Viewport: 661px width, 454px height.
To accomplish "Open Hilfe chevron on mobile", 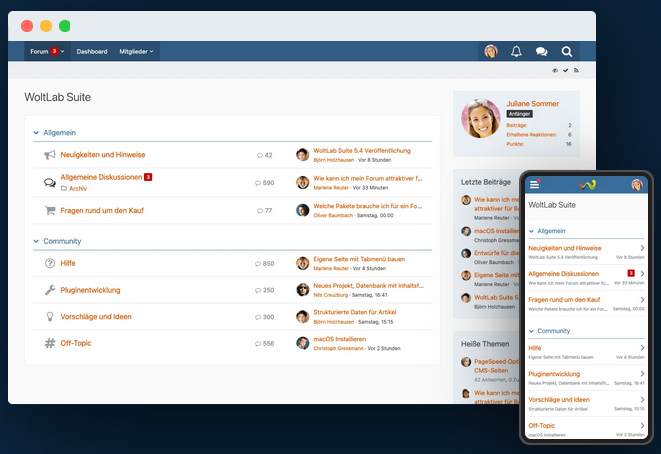I will (x=642, y=348).
